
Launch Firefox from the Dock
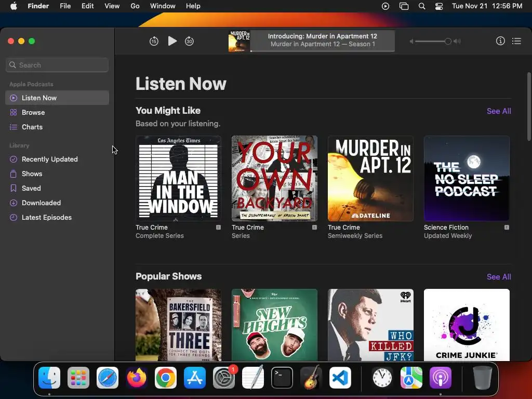[x=137, y=378]
